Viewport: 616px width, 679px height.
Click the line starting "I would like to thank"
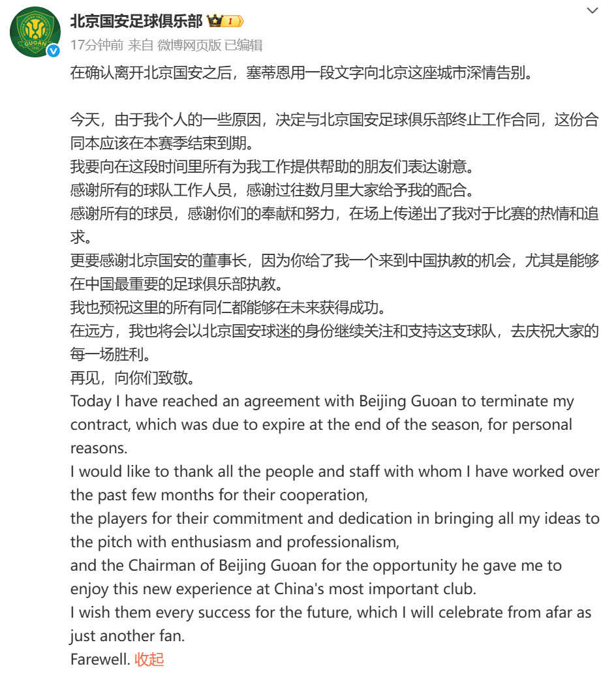tap(334, 471)
